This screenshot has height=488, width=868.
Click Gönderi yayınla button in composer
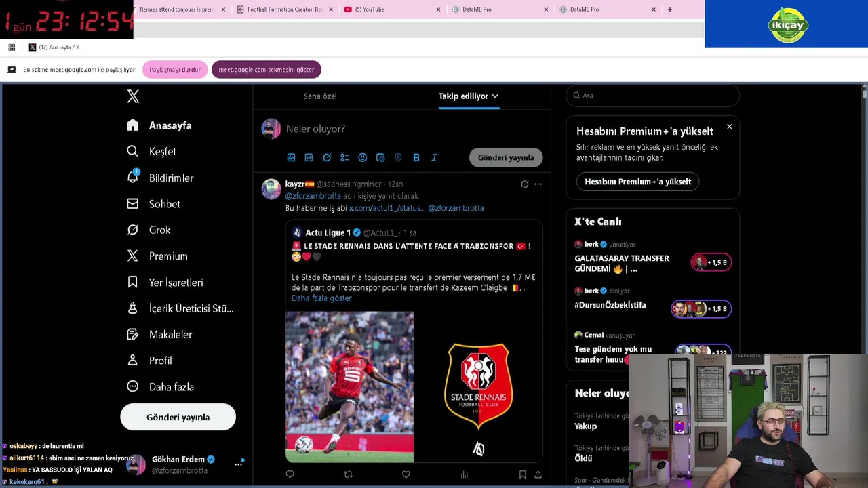(x=506, y=157)
